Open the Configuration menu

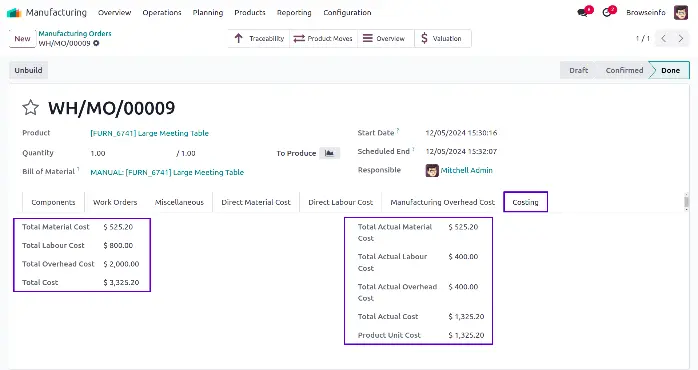pos(347,12)
